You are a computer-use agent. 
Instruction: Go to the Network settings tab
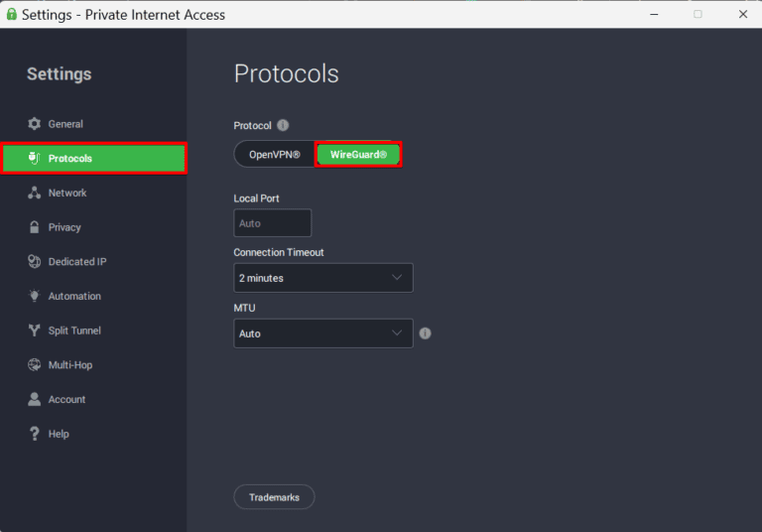coord(67,193)
